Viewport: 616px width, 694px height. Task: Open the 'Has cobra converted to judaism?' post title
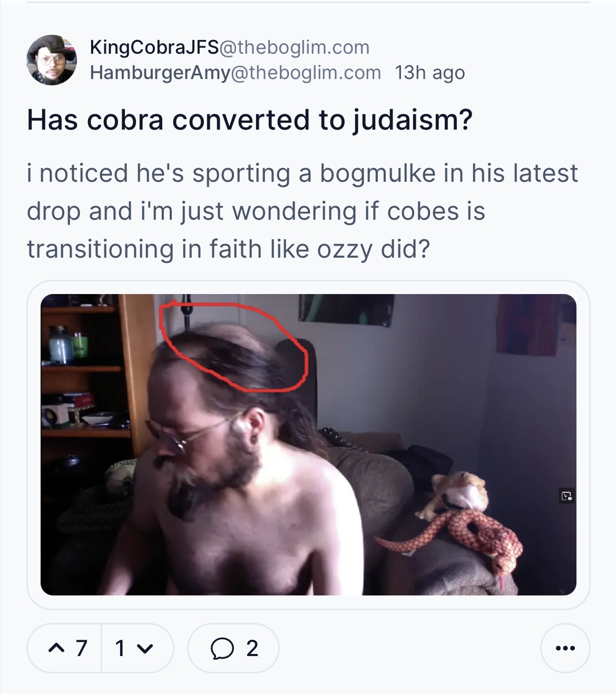[250, 120]
